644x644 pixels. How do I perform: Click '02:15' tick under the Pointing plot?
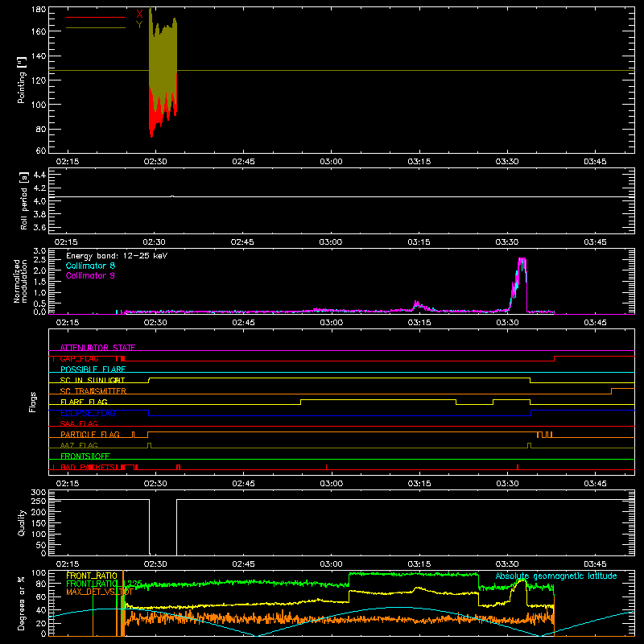coord(68,162)
